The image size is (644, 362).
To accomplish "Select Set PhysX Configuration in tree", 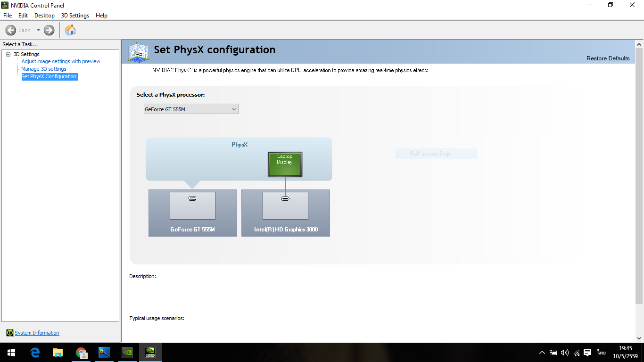I will [49, 76].
